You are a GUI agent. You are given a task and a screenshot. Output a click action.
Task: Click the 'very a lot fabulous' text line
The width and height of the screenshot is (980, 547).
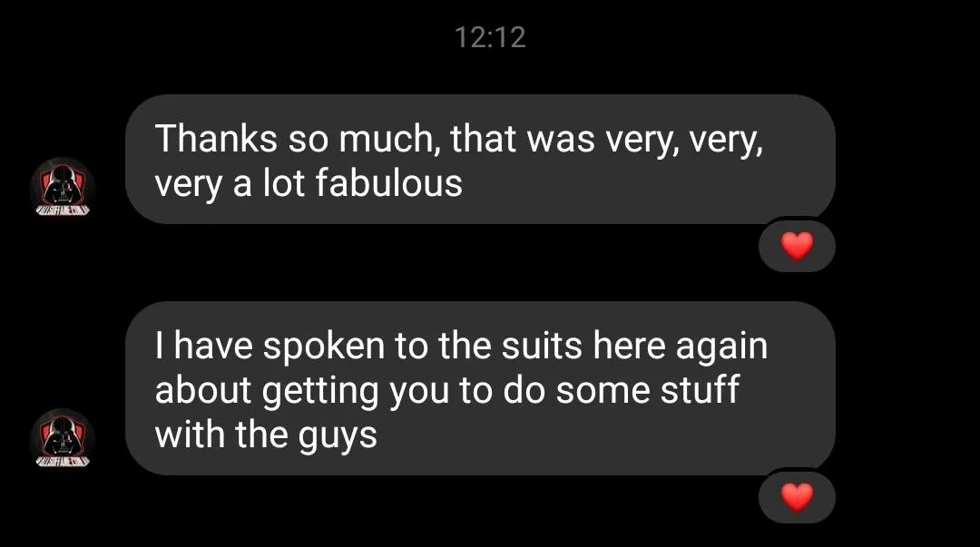(x=309, y=184)
